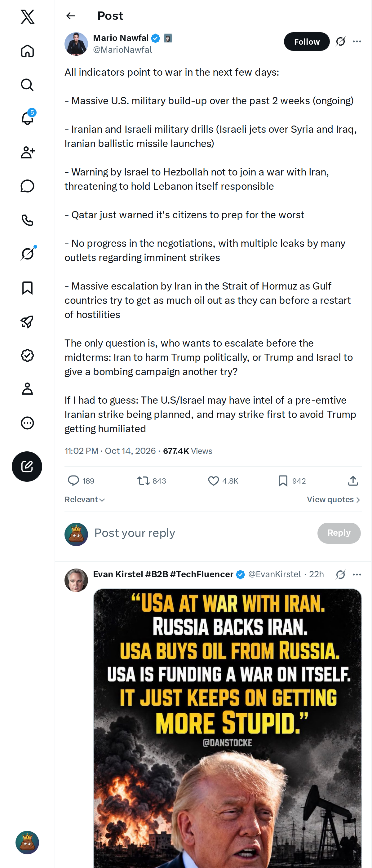Share the post via upload icon
The image size is (372, 868).
353,481
